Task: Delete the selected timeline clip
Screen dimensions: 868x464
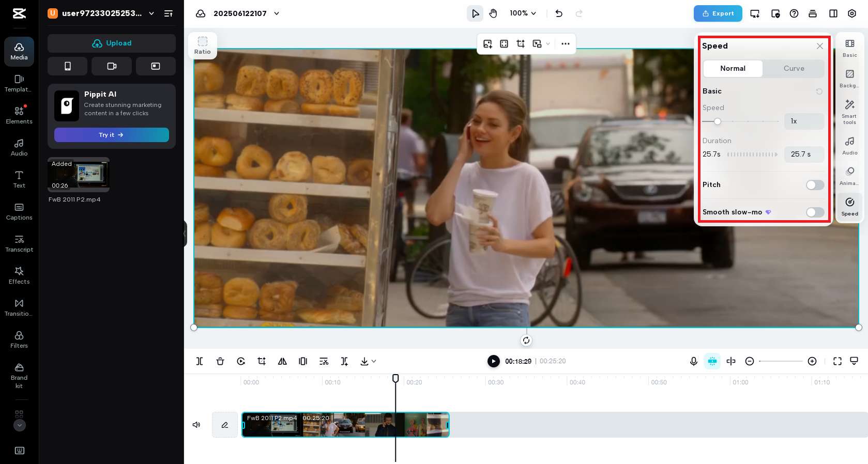Action: (x=220, y=361)
